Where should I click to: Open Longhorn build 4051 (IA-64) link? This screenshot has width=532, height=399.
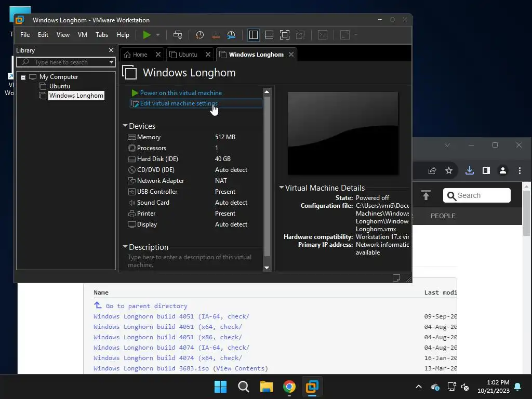click(x=171, y=316)
